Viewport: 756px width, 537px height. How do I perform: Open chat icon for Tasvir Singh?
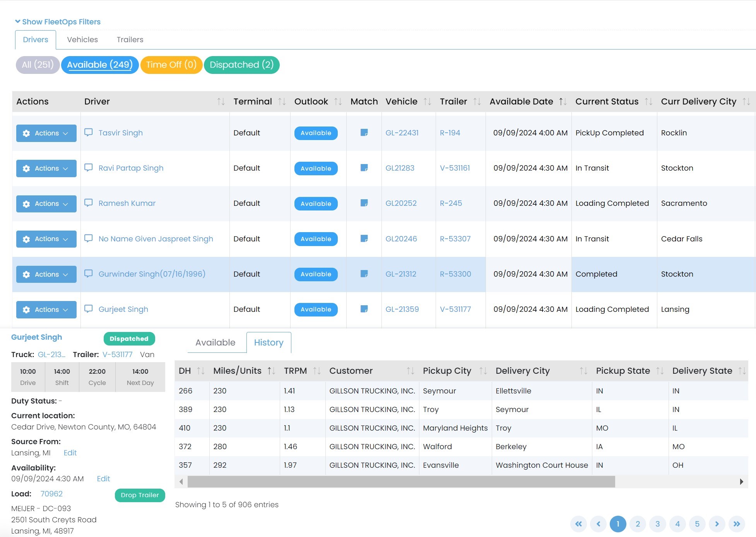tap(89, 132)
